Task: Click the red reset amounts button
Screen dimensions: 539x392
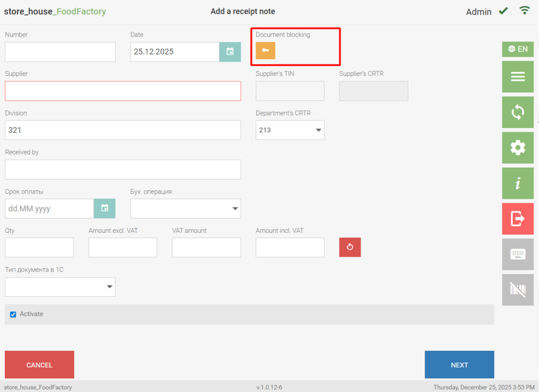Action: (350, 247)
